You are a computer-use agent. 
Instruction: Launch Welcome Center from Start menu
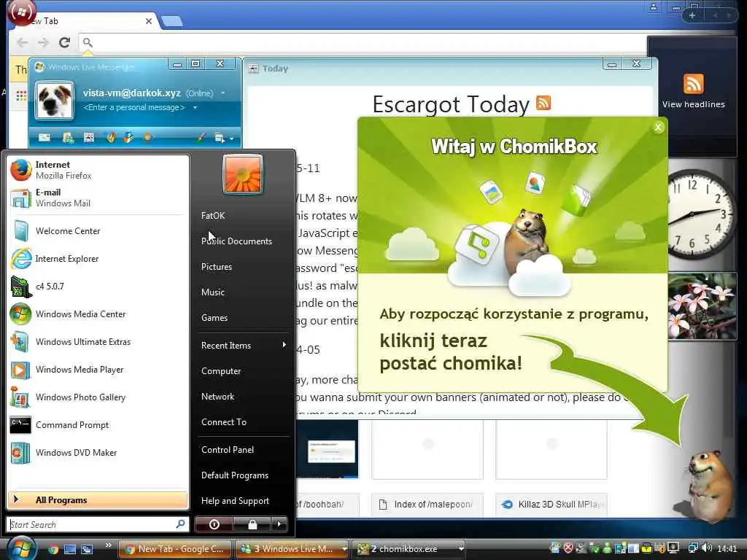click(98, 231)
